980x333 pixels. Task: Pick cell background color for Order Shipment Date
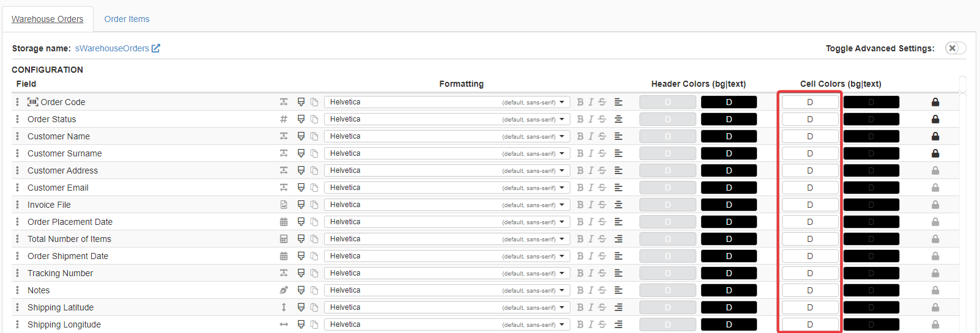pos(809,256)
